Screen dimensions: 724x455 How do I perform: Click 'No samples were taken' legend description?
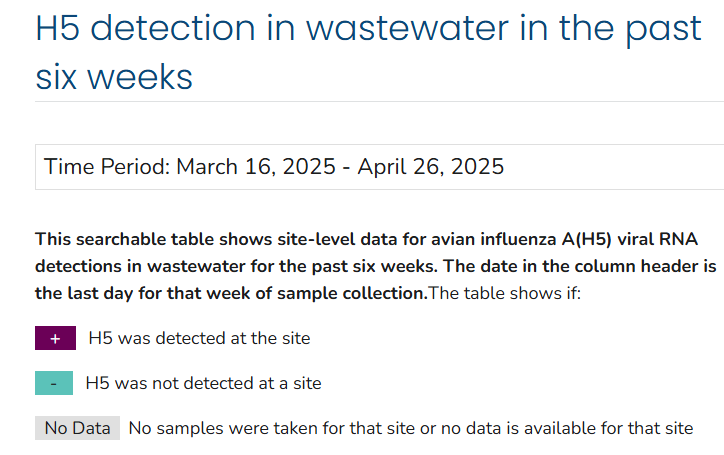[x=411, y=428]
